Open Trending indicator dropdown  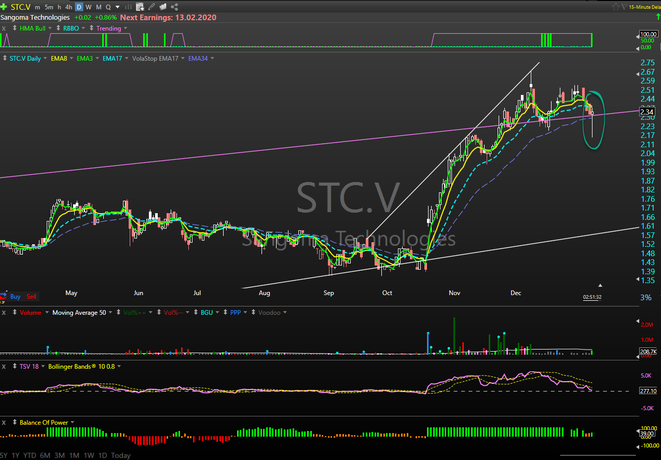[125, 28]
